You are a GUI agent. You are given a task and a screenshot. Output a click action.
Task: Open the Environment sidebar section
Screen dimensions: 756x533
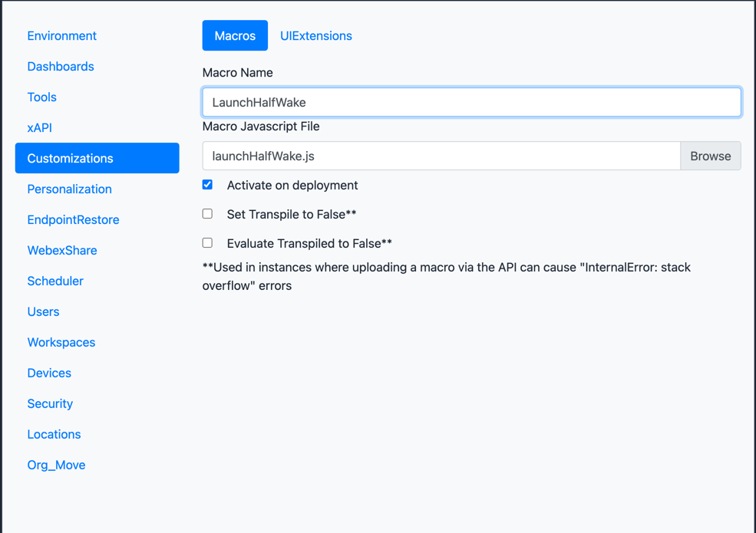point(61,36)
